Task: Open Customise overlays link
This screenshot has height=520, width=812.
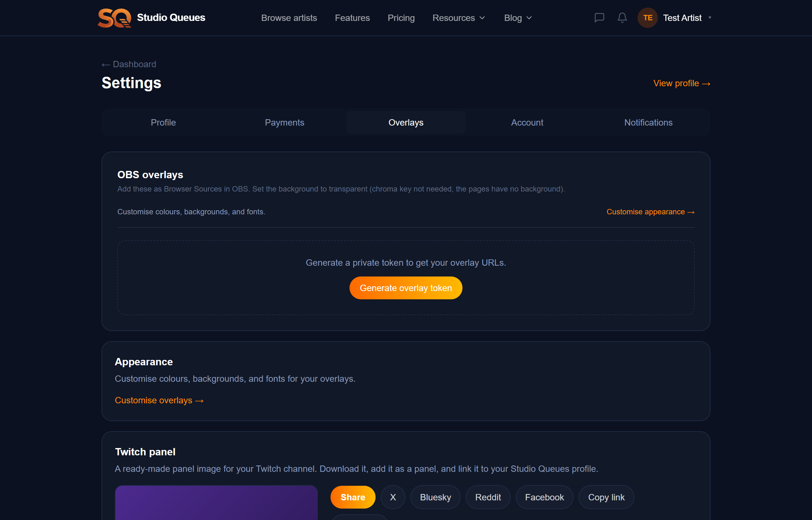Action: point(159,400)
